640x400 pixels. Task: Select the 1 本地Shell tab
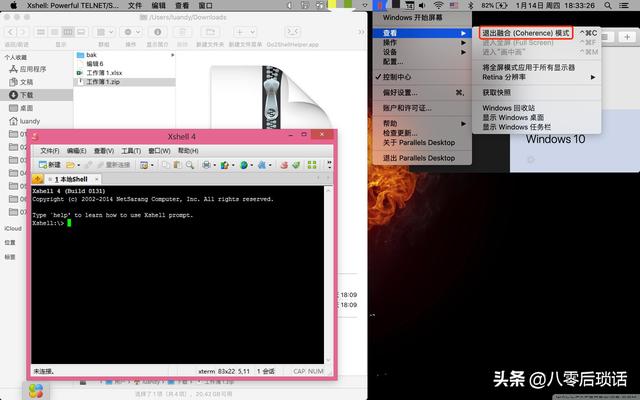click(73, 179)
